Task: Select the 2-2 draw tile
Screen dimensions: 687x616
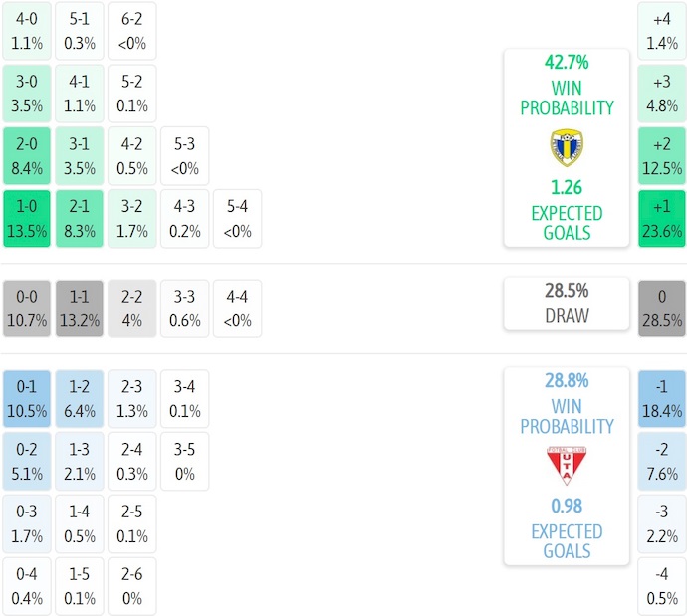Action: tap(130, 308)
